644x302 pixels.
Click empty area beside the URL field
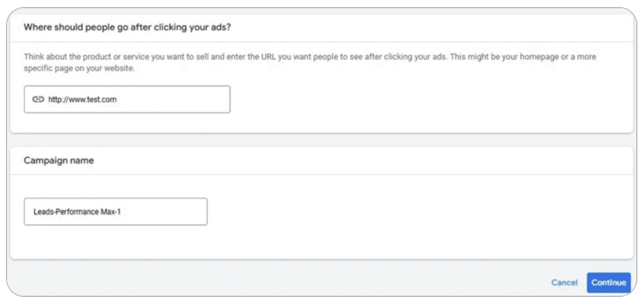tap(411, 101)
